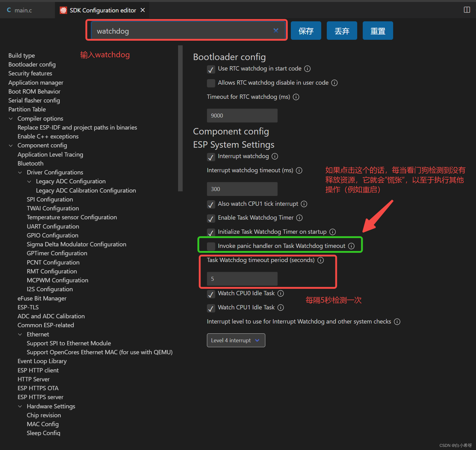Click info icon beside Interrupt watchdog timeout
The width and height of the screenshot is (476, 450).
(x=299, y=170)
